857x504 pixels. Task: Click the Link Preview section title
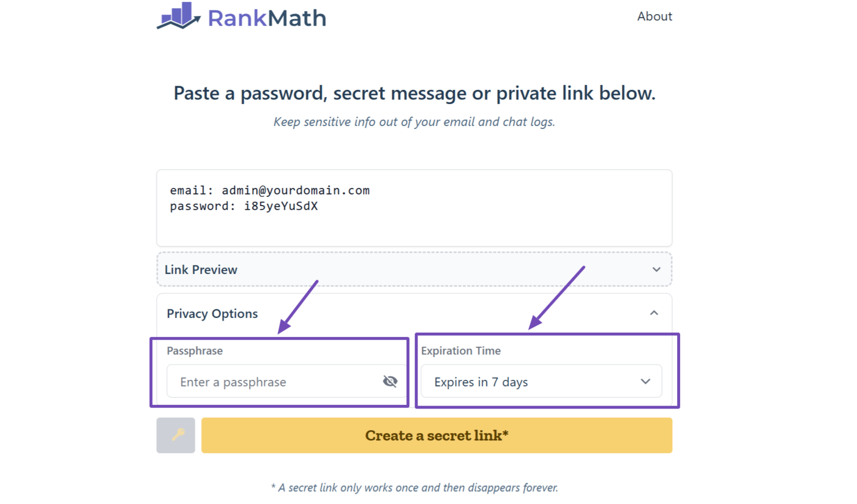(x=201, y=270)
